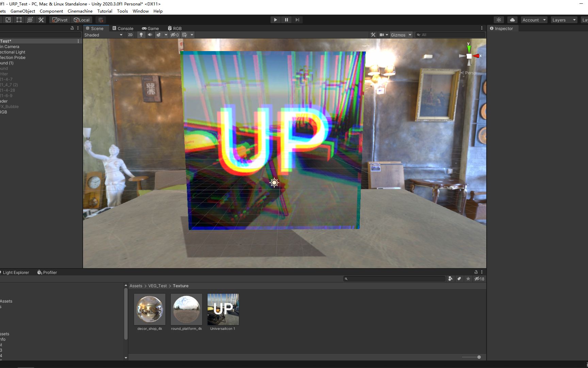Screen dimensions: 588x368
Task: Click the thumbnail size slider in the Project browser
Action: tap(471, 357)
